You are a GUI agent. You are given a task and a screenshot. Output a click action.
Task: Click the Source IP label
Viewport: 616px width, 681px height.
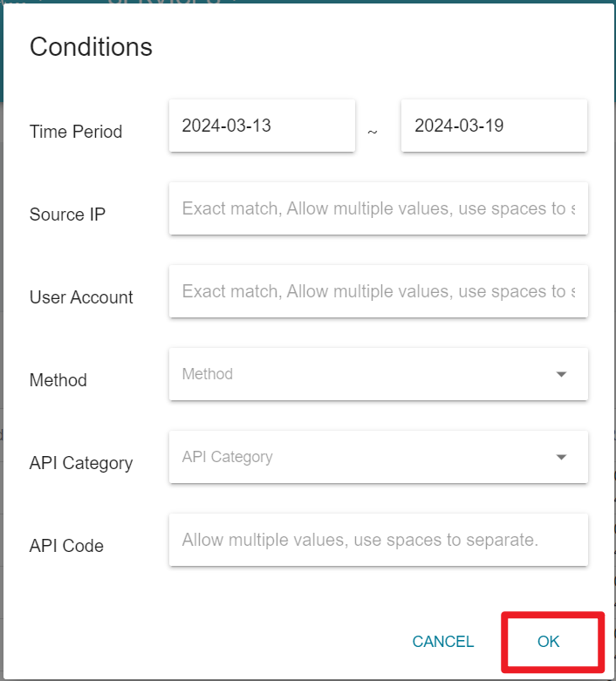(67, 215)
